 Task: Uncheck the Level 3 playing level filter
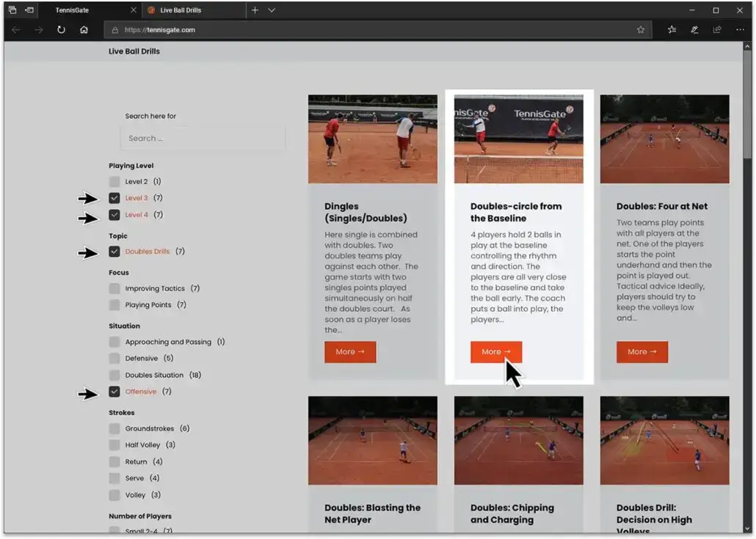115,198
